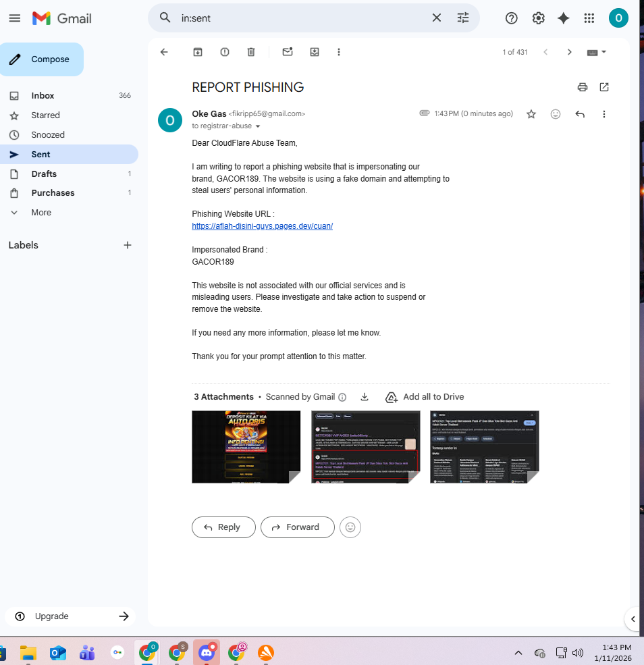
Task: Open File Explorer from the taskbar
Action: coord(28,653)
